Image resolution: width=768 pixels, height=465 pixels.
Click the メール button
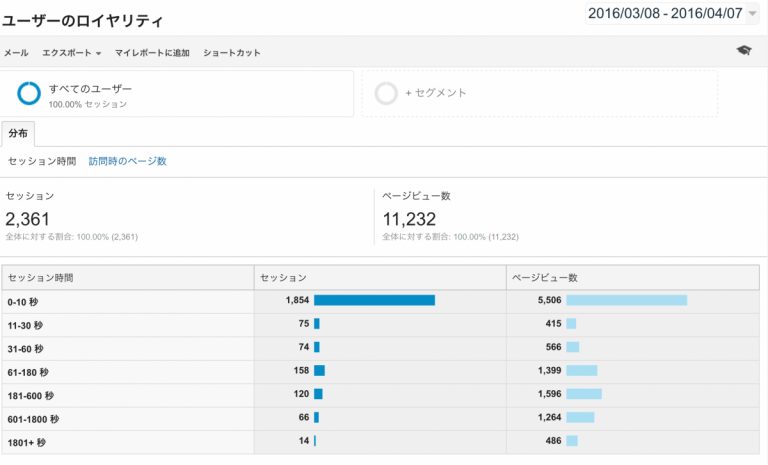pyautogui.click(x=16, y=52)
